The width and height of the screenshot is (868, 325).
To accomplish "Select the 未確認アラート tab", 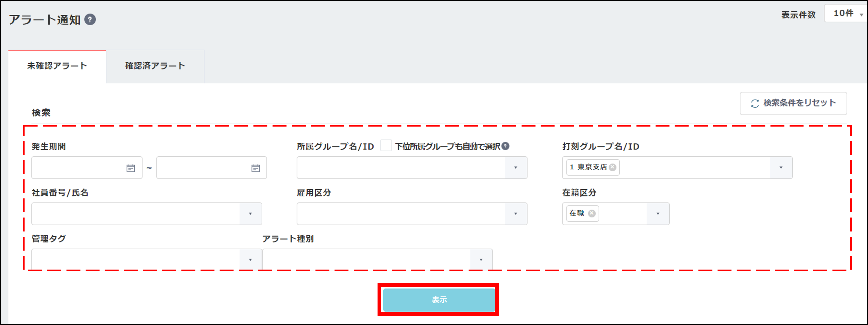I will (x=57, y=66).
